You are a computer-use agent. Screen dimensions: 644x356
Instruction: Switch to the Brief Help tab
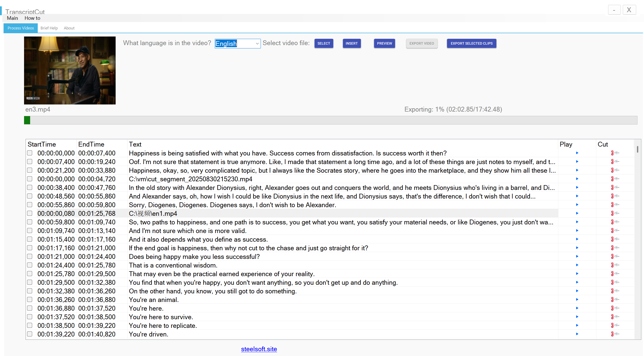[49, 28]
